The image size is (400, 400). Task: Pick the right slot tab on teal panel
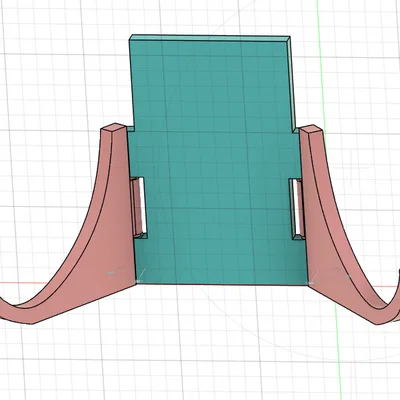pyautogui.click(x=298, y=209)
